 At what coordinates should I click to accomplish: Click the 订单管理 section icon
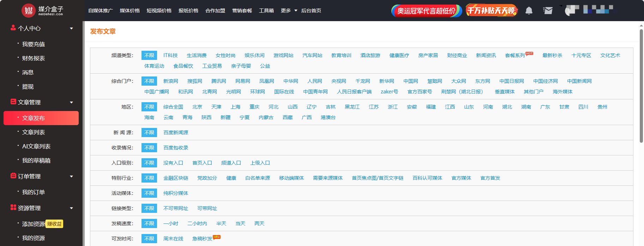(x=13, y=176)
